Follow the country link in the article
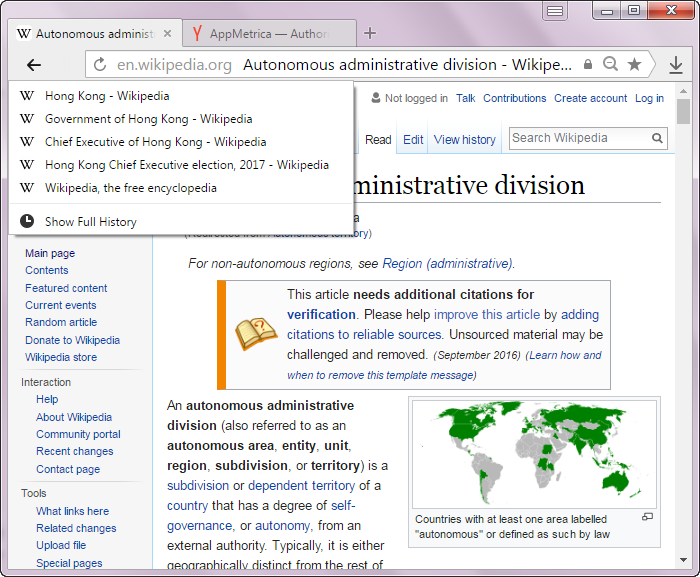Viewport: 700px width, 577px height. pyautogui.click(x=188, y=506)
